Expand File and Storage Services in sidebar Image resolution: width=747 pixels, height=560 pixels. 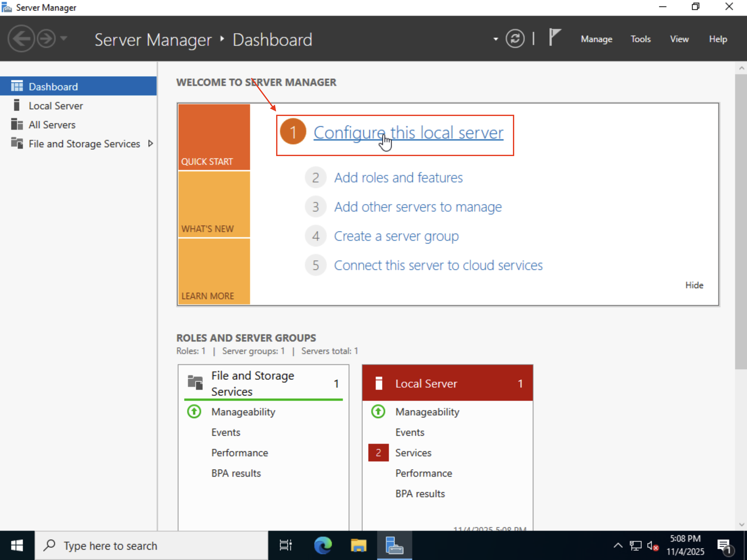point(151,143)
